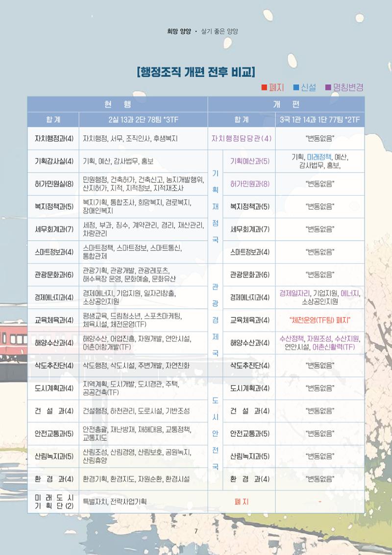
Task: Select '2실 13과 2단 78팀 *3TF' total
Action: [x=143, y=120]
